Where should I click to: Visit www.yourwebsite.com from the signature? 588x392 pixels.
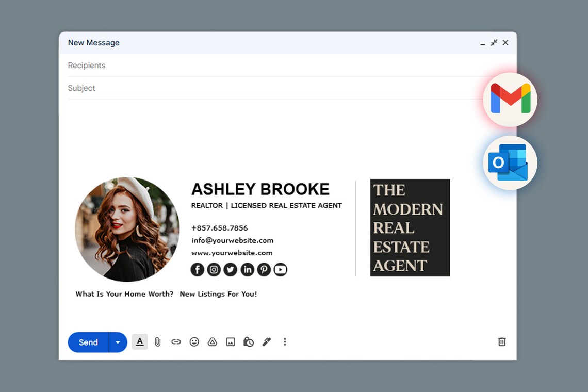coord(232,253)
